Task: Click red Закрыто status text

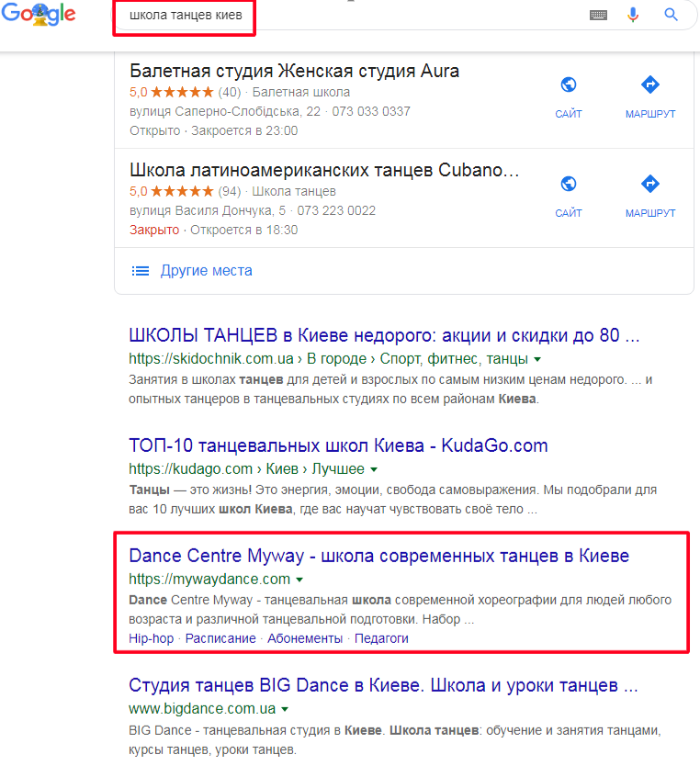Action: (154, 230)
